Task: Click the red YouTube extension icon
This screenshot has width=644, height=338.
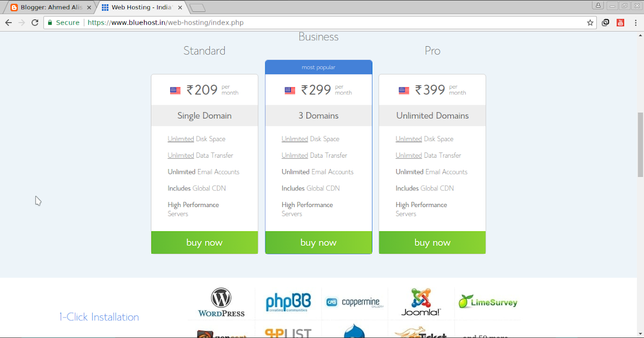Action: coord(620,23)
